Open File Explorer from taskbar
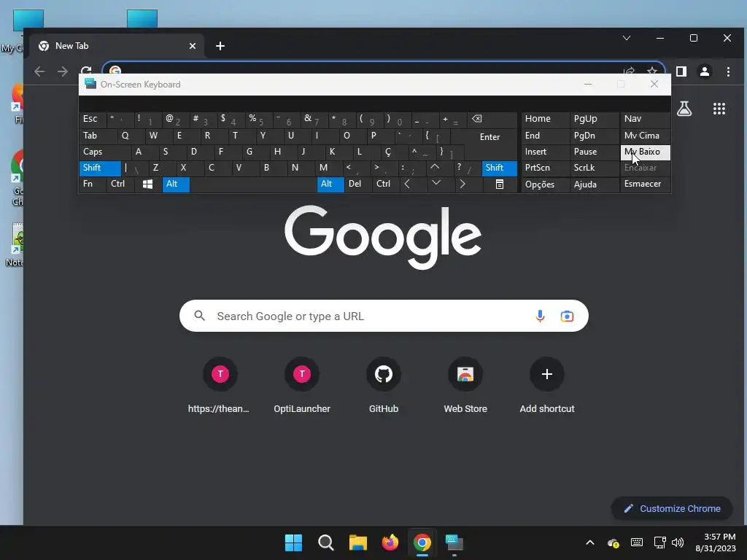 pyautogui.click(x=357, y=542)
